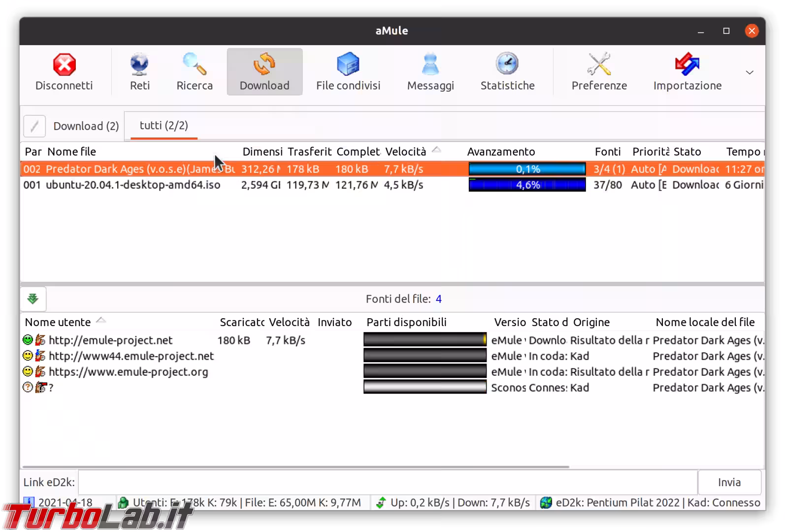Launch the Importazione tool

click(687, 72)
